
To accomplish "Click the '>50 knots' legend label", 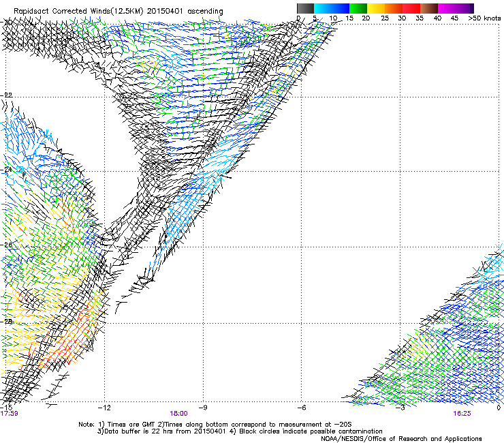I will click(x=484, y=18).
